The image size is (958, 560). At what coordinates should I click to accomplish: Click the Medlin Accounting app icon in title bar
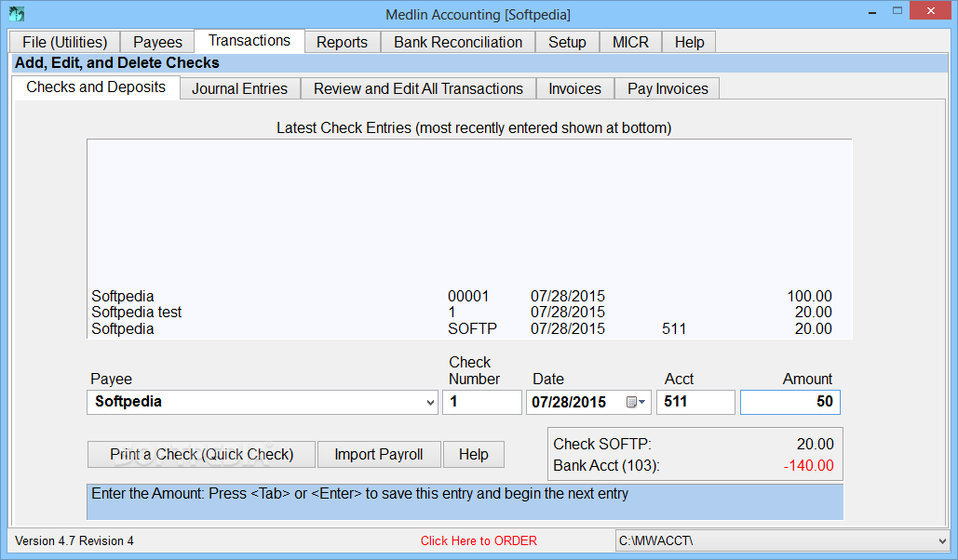coord(17,13)
